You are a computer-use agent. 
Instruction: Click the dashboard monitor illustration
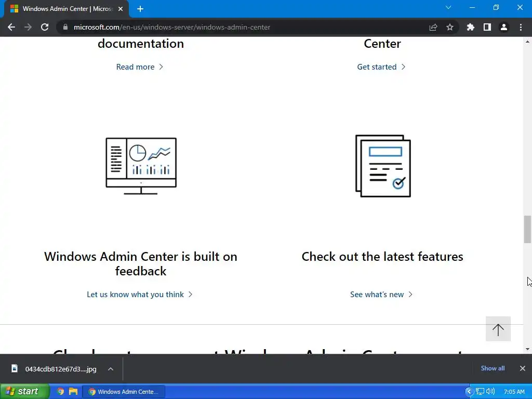tap(141, 166)
